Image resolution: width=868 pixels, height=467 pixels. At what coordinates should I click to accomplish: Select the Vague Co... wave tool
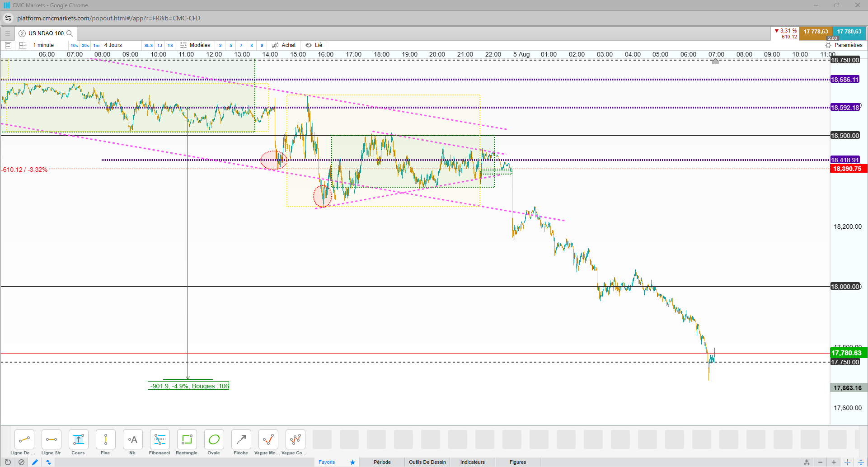coord(295,439)
